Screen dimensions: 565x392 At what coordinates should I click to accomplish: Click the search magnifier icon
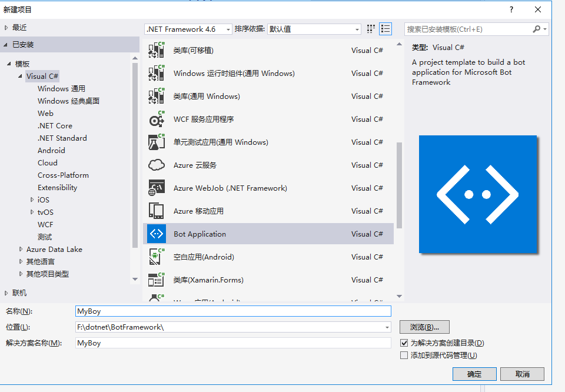536,29
